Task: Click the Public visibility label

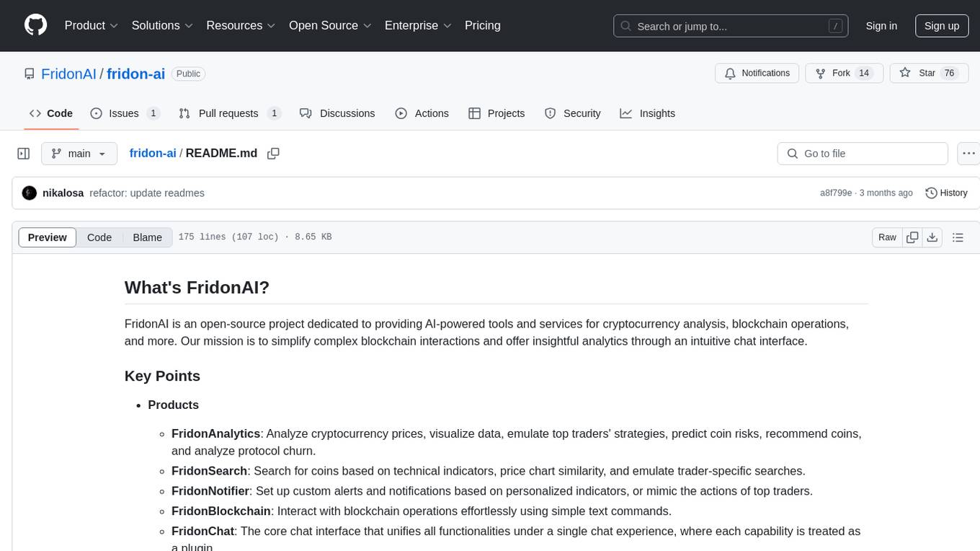Action: point(188,74)
